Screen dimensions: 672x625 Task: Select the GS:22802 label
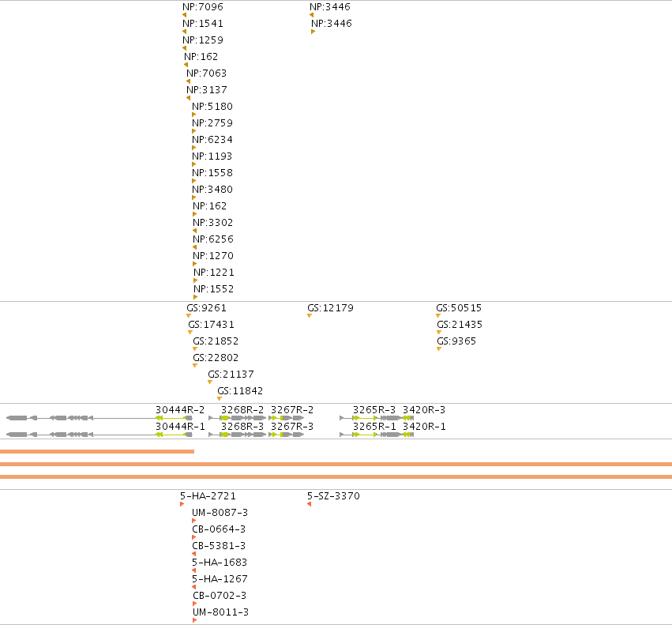pyautogui.click(x=216, y=358)
